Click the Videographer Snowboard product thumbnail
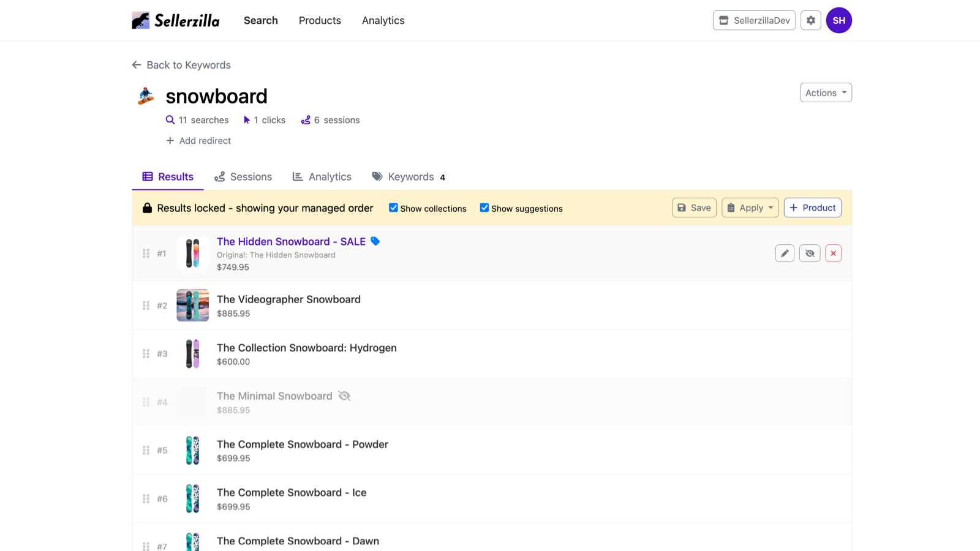980x551 pixels. [x=192, y=305]
